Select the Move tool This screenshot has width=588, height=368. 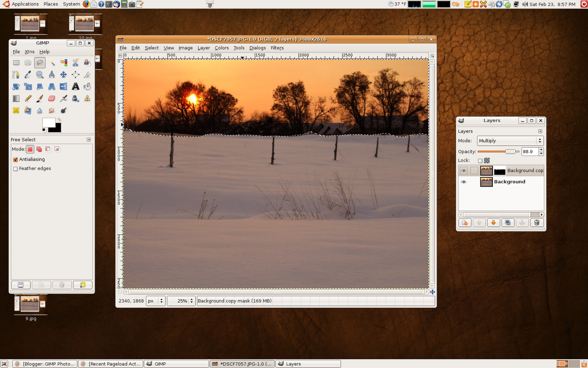tap(64, 75)
